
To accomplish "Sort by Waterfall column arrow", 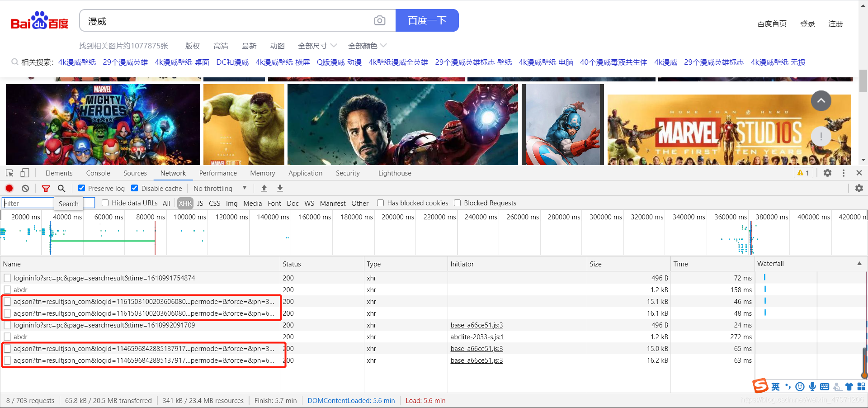I will coord(859,264).
